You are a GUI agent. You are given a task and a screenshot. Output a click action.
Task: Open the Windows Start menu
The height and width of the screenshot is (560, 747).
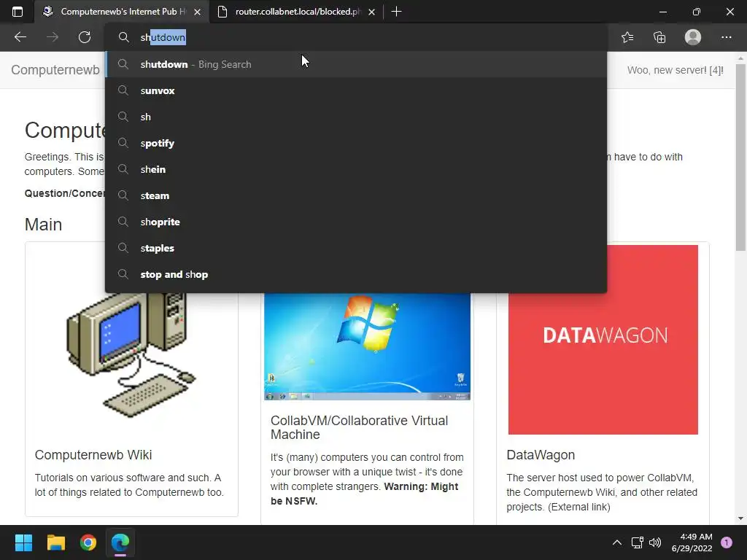[x=24, y=542]
